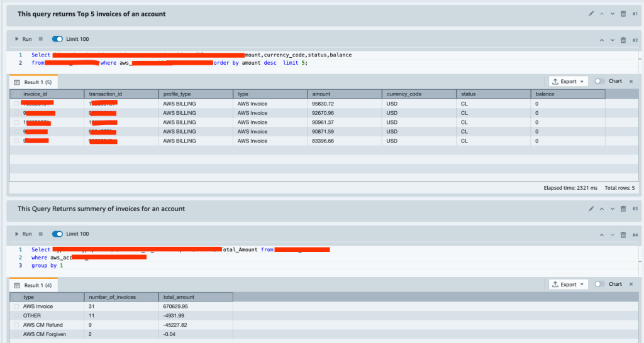The width and height of the screenshot is (644, 343).
Task: Check the row with amount 90961.37
Action: [x=16, y=122]
